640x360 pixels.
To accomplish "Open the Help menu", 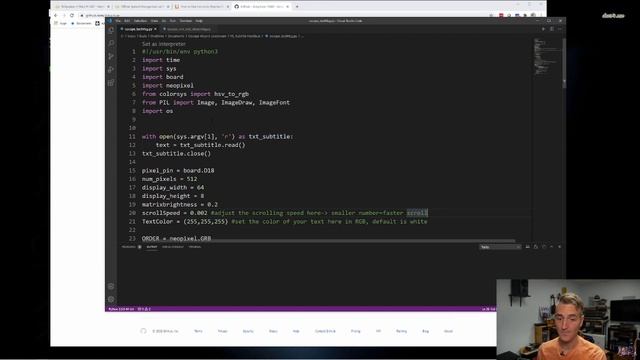I will pos(199,21).
